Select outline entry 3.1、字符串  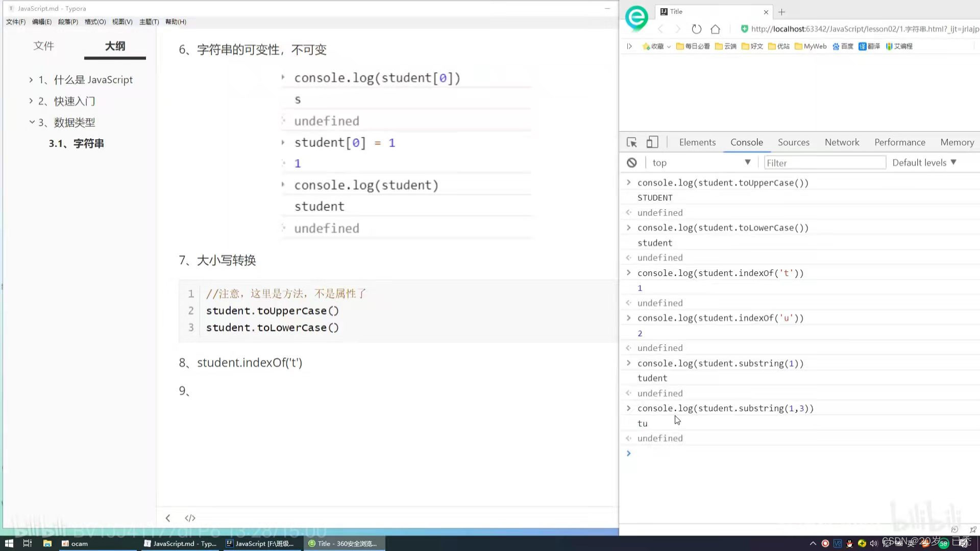click(77, 144)
